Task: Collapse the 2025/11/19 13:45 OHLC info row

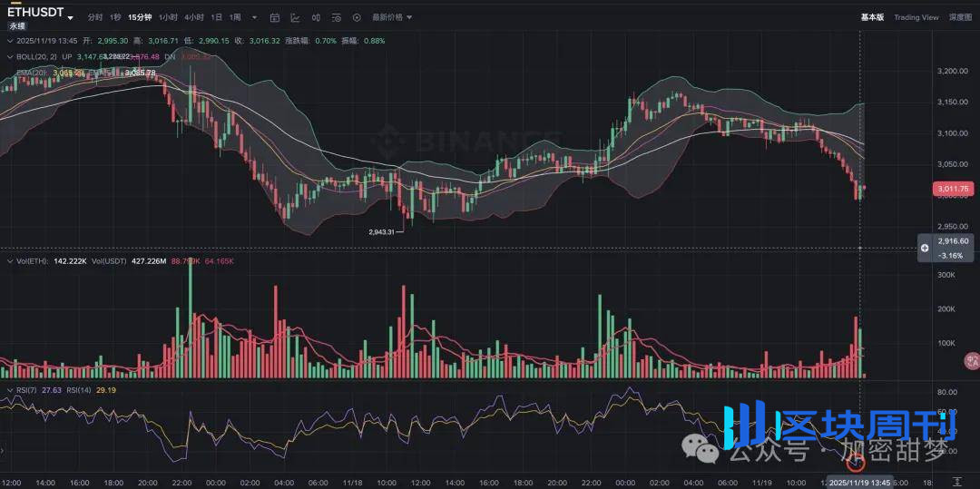Action: click(x=8, y=41)
